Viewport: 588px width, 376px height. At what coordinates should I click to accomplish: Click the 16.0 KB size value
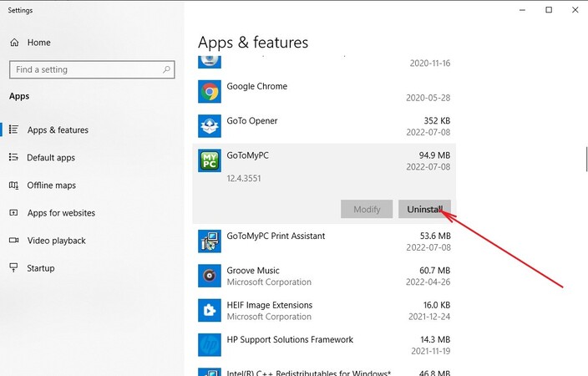tap(437, 305)
